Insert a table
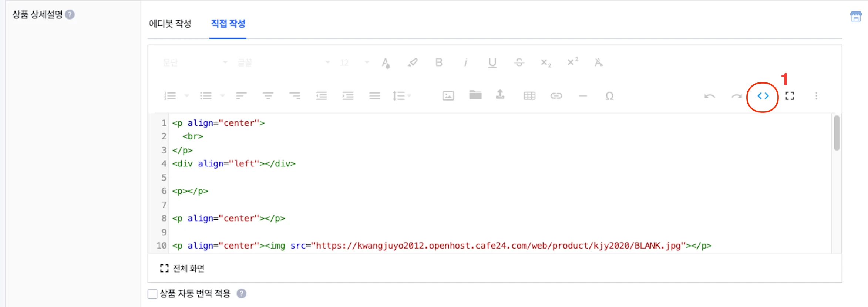 529,96
